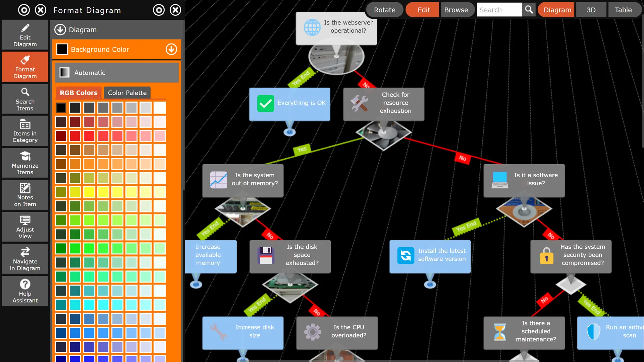Select Items in Category sidebar icon
The width and height of the screenshot is (644, 362).
click(x=25, y=131)
